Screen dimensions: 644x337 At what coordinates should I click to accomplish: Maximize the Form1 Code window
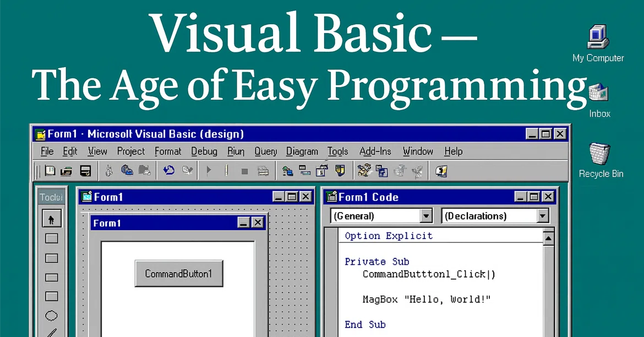(x=534, y=197)
